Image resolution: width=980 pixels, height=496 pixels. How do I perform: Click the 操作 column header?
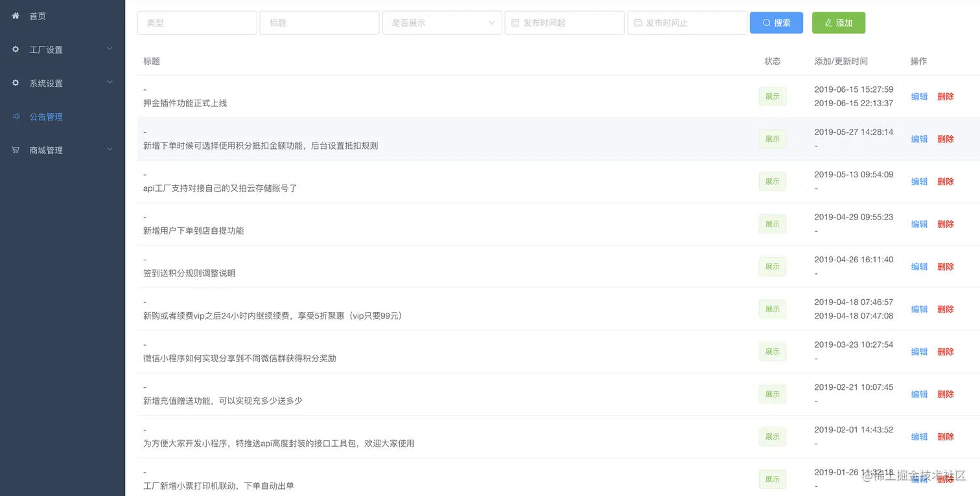[918, 61]
